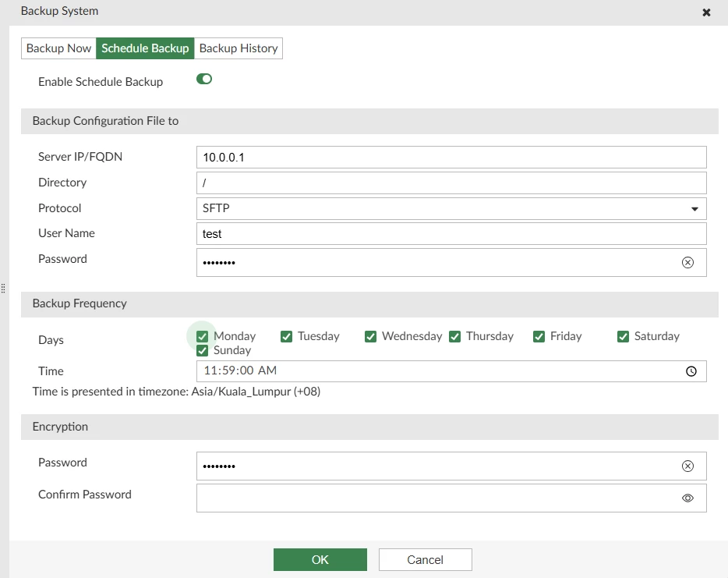Select the Schedule Backup tab
Screen dimensions: 728x578
[145, 48]
